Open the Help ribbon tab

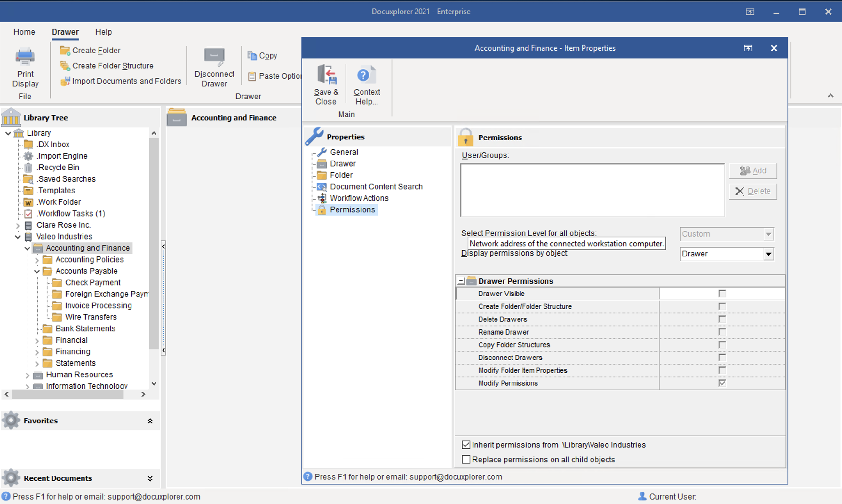pyautogui.click(x=103, y=32)
